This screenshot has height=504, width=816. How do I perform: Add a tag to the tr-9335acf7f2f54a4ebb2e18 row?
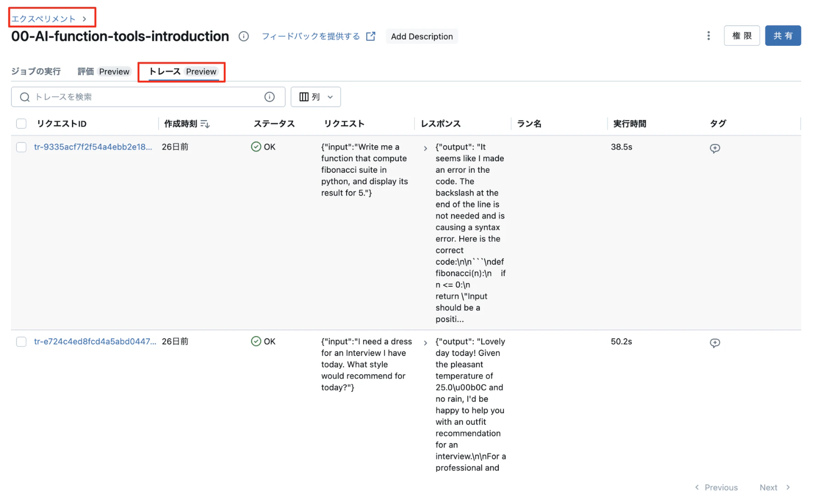coord(715,148)
